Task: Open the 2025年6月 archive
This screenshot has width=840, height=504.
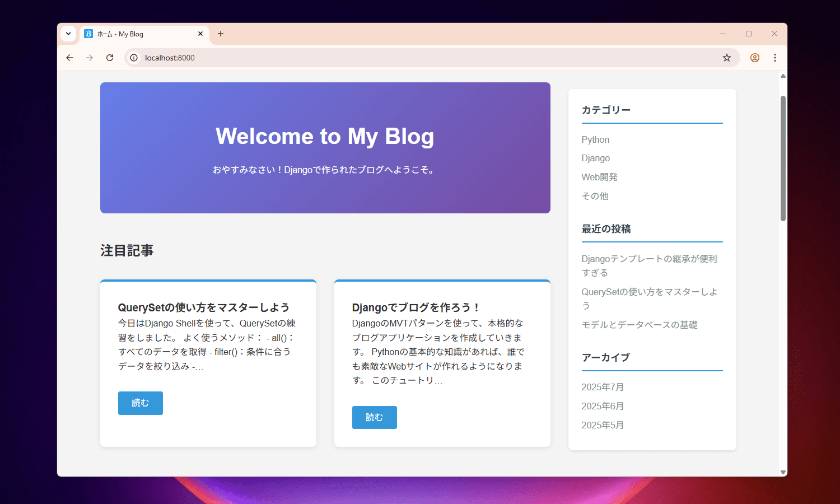Action: pos(603,406)
